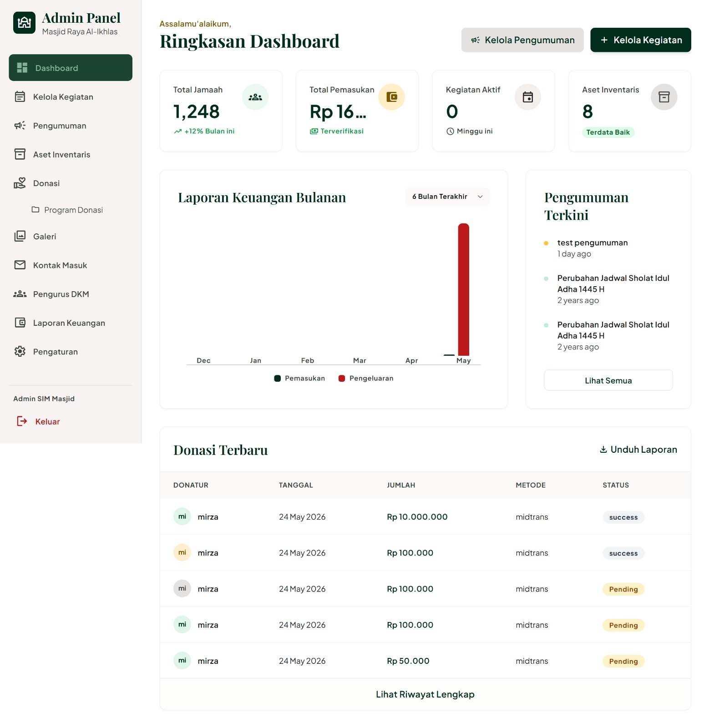This screenshot has width=709, height=728.
Task: Click the Kegiatan Aktif calendar icon
Action: pos(528,97)
